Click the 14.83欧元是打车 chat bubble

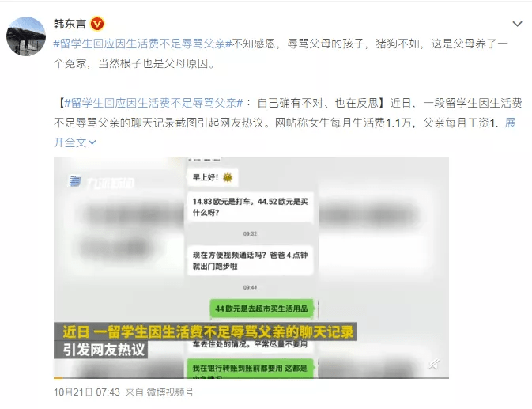(250, 206)
